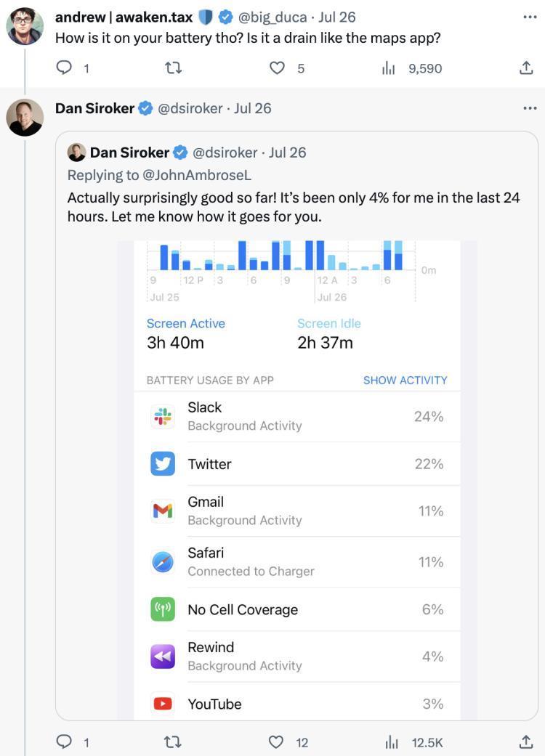The height and width of the screenshot is (756, 545).
Task: Share andrew's tweet using the upload icon
Action: pyautogui.click(x=525, y=68)
